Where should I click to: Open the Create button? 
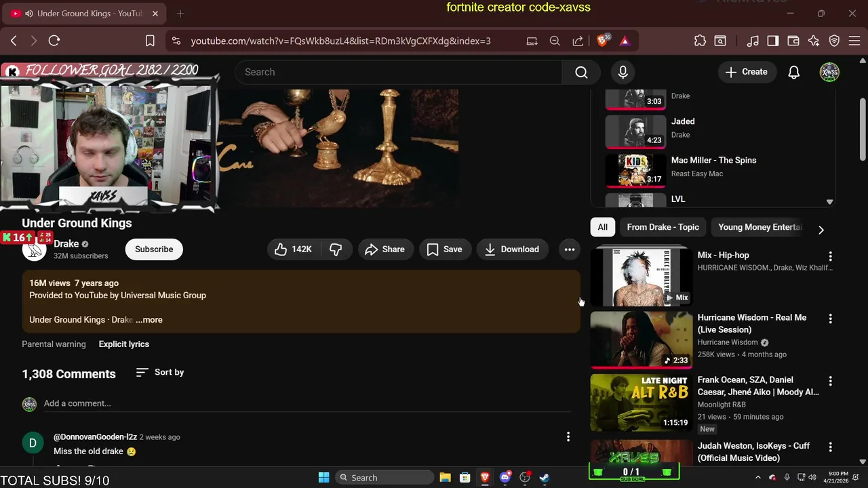click(x=747, y=72)
